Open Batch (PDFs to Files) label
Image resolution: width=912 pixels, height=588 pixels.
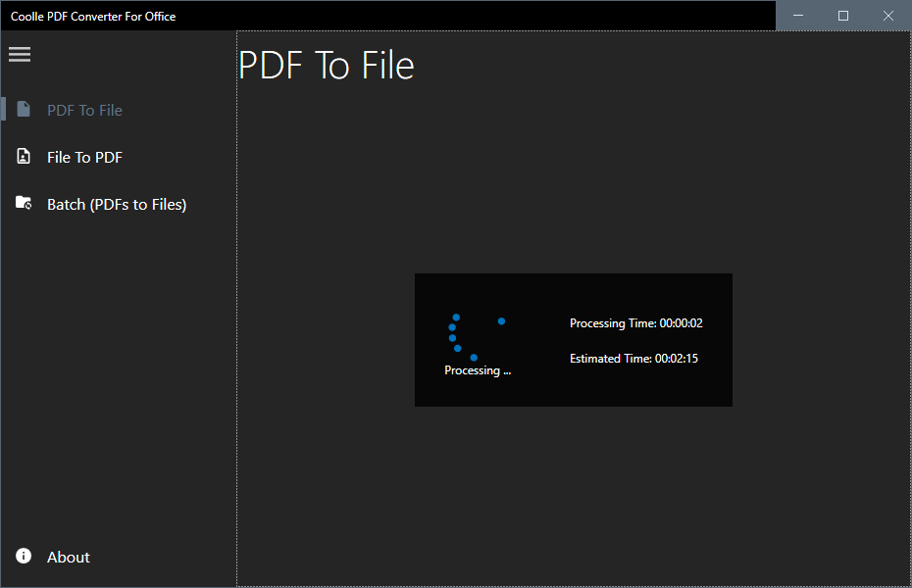point(117,205)
